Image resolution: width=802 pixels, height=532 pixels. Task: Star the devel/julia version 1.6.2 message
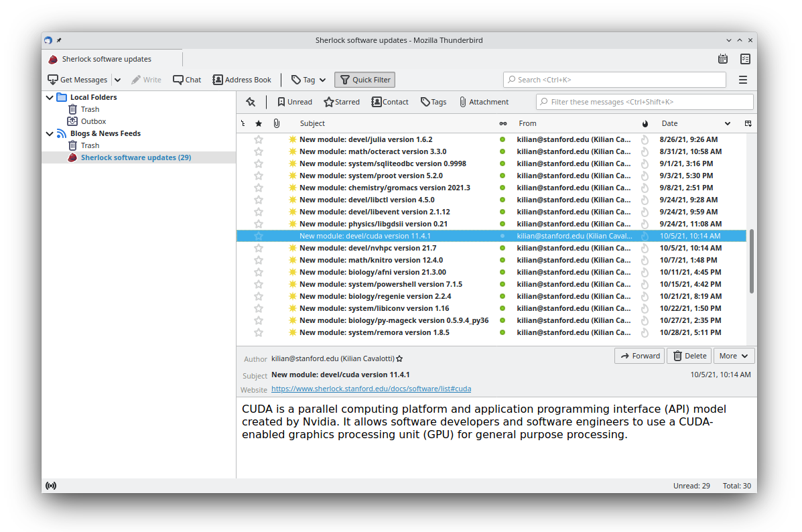[x=259, y=139]
